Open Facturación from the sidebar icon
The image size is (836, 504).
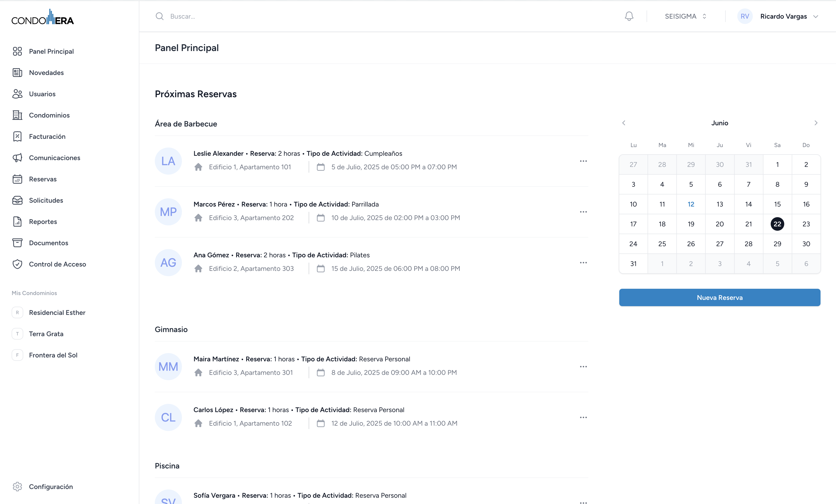coord(17,136)
